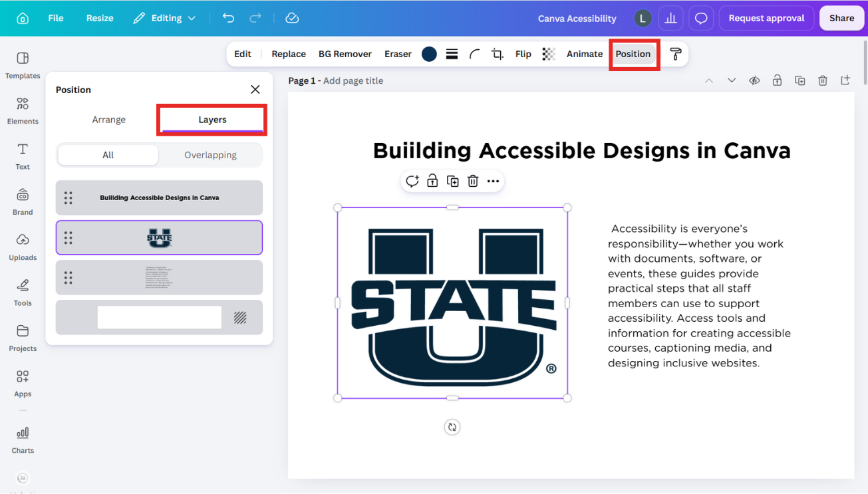Open the Resize menu

tap(100, 19)
